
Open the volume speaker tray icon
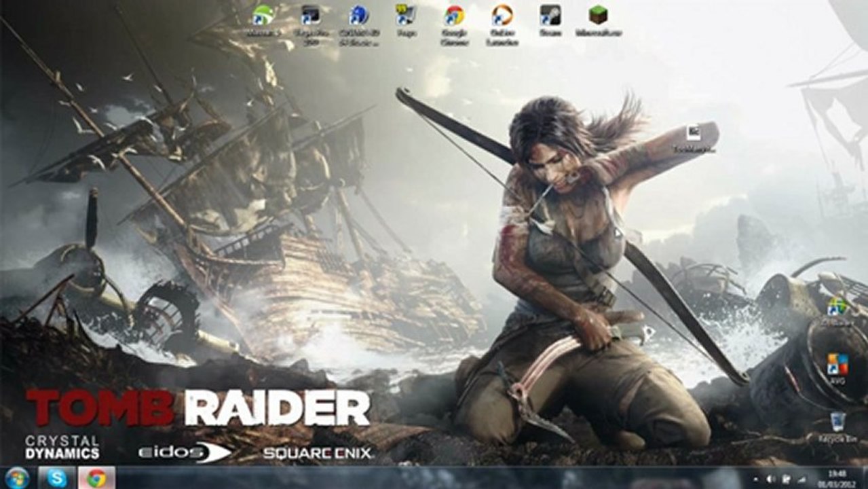coord(770,478)
